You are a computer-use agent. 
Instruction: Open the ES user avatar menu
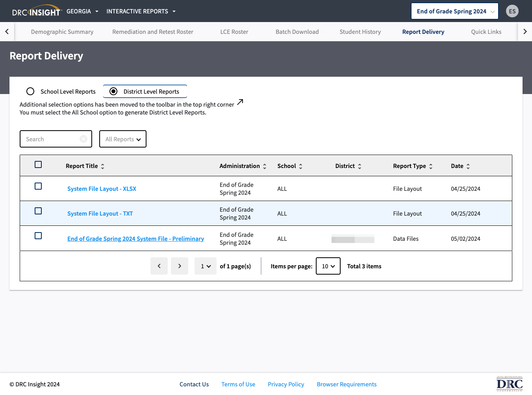click(x=512, y=11)
